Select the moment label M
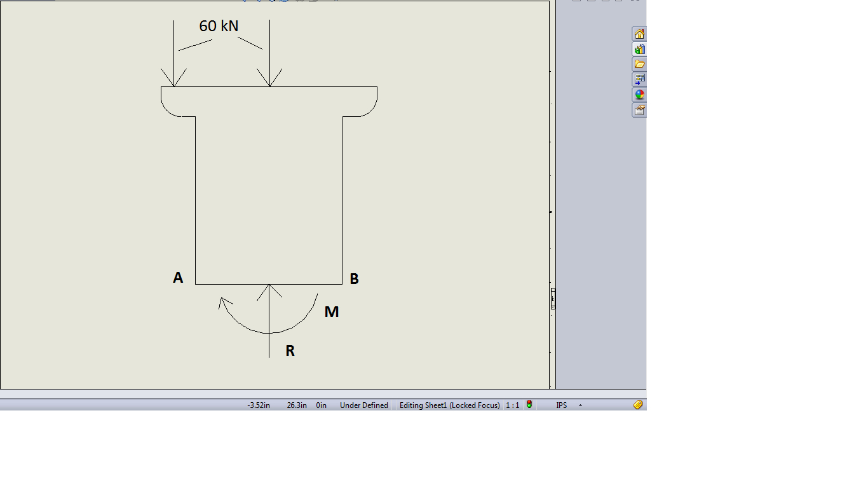868x488 pixels. (x=332, y=312)
